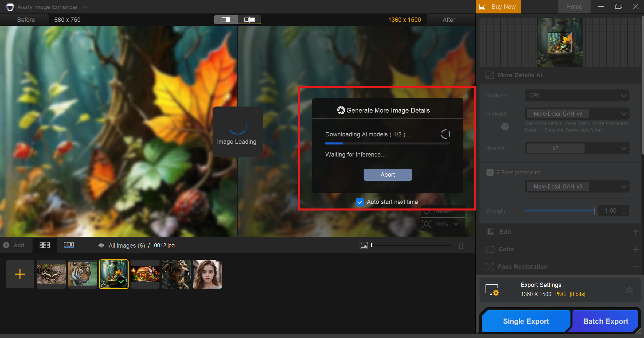Select the split-view compare mode icon

click(x=249, y=20)
